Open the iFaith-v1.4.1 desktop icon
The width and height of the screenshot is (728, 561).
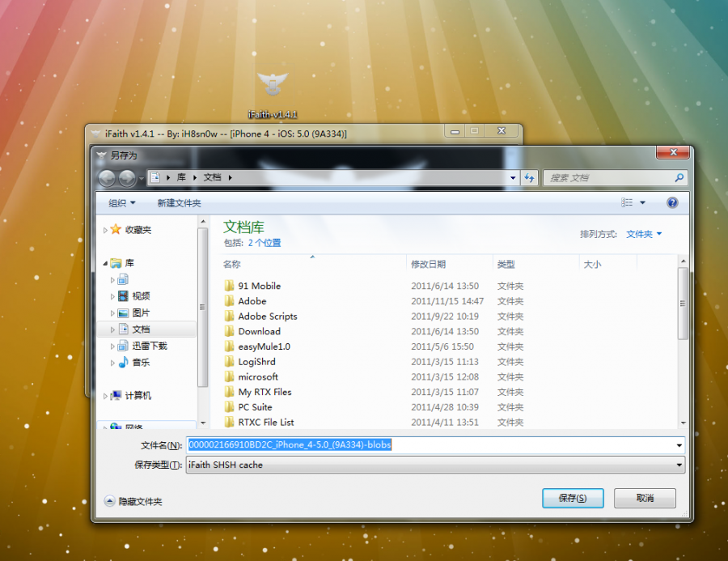pos(273,95)
